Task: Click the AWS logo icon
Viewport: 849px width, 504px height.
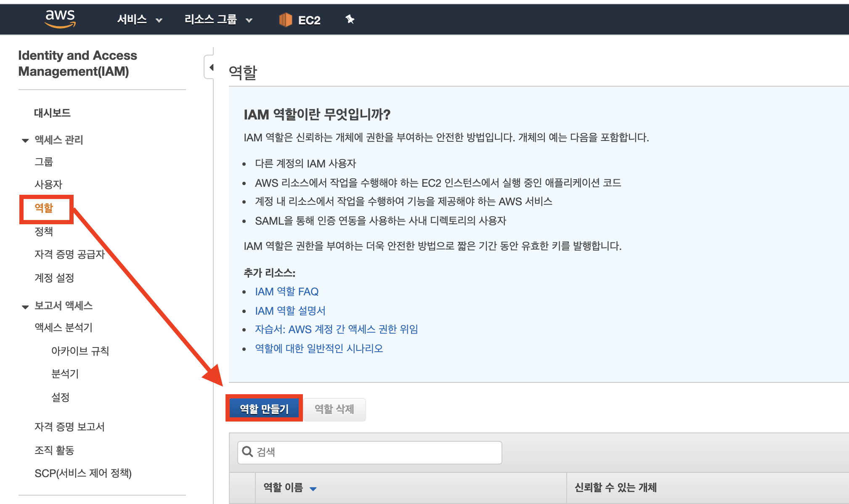Action: tap(60, 19)
